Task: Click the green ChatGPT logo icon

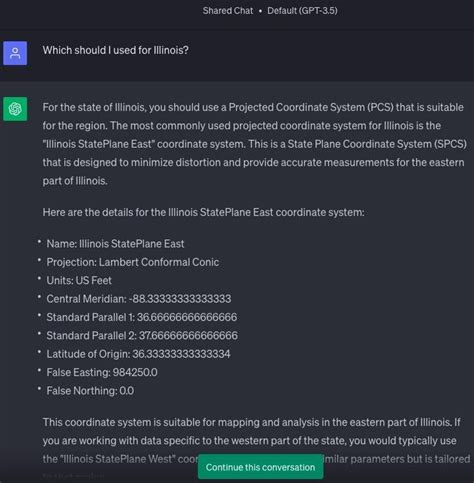Action: pyautogui.click(x=15, y=109)
